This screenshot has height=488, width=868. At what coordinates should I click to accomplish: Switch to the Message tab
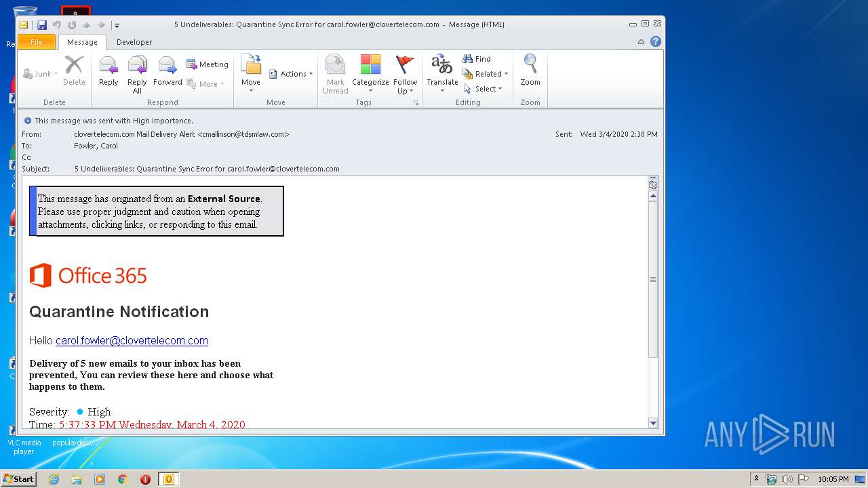coord(82,42)
